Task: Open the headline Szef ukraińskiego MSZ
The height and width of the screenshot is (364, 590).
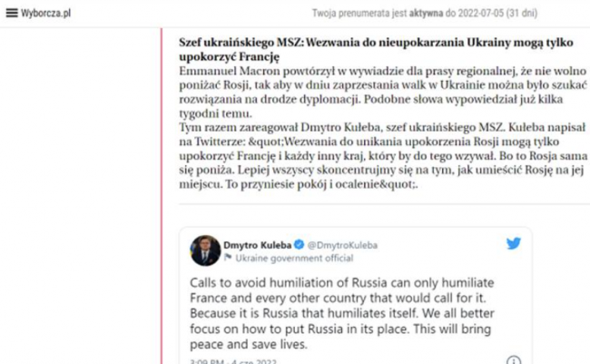Action: pos(377,49)
